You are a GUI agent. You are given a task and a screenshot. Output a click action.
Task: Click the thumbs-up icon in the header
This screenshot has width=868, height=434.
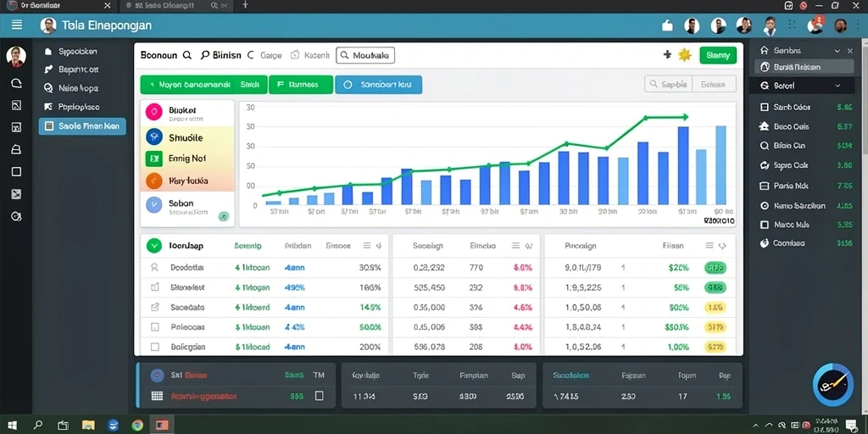(667, 25)
